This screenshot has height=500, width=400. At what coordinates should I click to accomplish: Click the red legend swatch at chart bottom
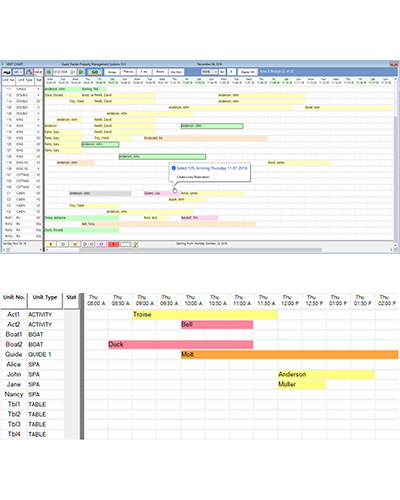click(x=113, y=244)
